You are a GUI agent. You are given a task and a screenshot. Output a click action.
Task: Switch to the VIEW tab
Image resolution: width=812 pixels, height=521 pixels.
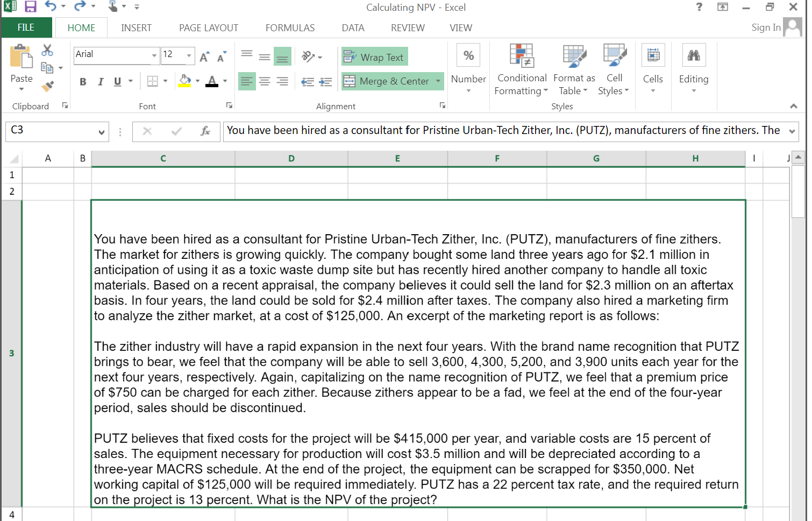tap(461, 28)
